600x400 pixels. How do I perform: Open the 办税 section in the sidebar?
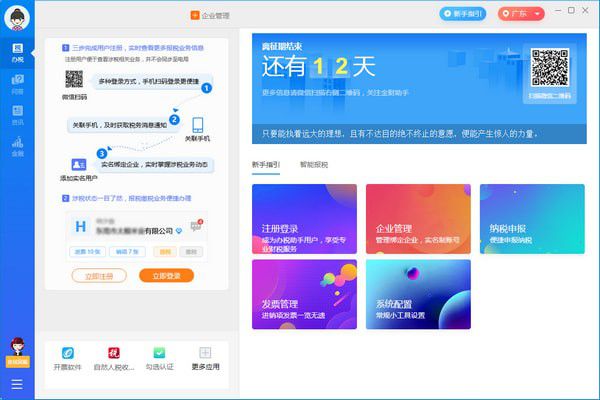pyautogui.click(x=17, y=53)
